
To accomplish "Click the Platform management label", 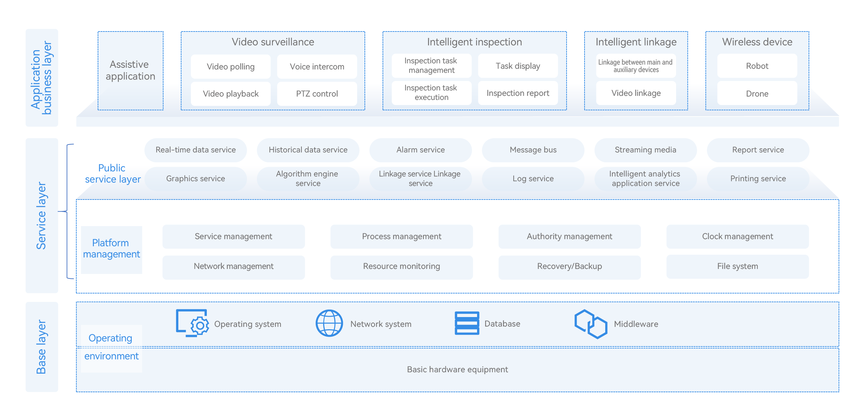I will click(x=111, y=249).
